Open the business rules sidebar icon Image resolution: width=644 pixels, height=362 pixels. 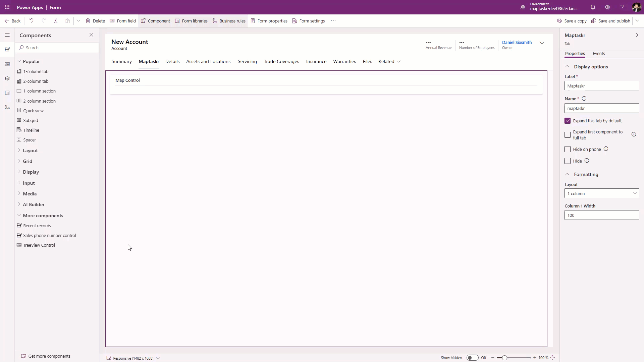pos(7,107)
